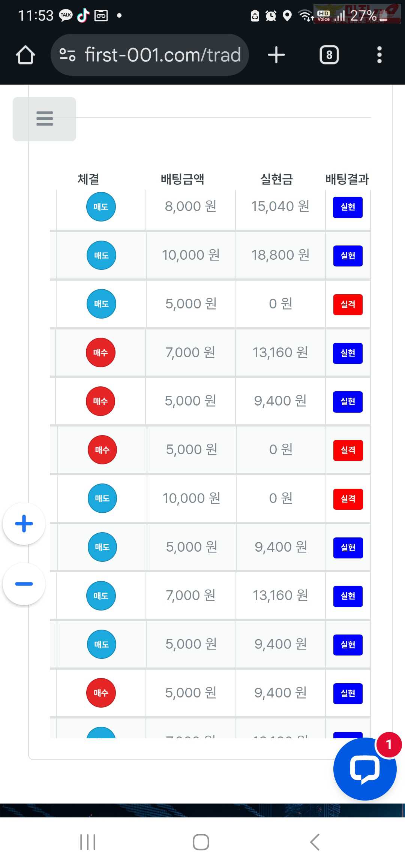Viewport: 405px width, 868px height.
Task: Open the browser three-dot menu
Action: (x=379, y=55)
